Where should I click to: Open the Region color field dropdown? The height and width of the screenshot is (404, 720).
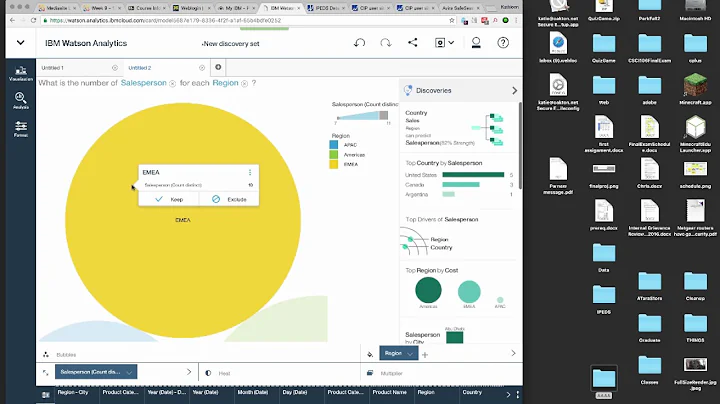point(399,353)
